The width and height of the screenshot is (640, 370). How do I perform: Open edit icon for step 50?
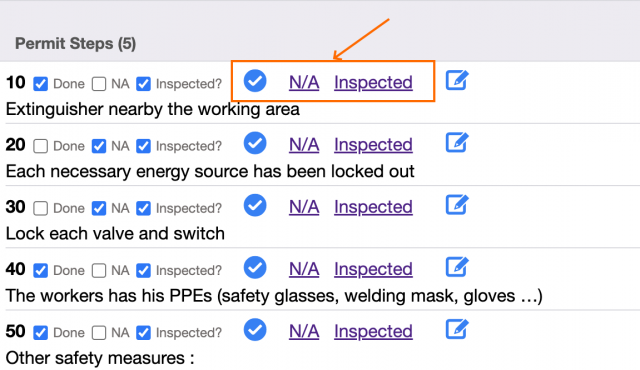coord(457,329)
